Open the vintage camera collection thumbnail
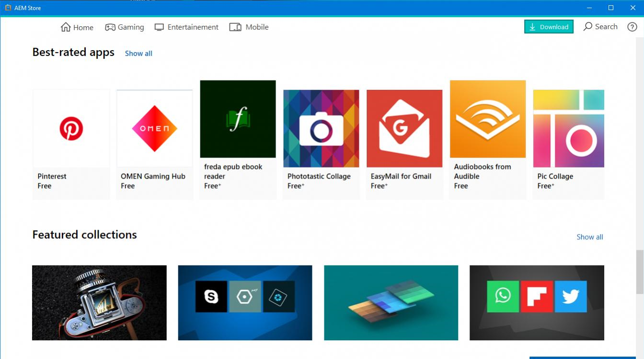 [x=99, y=303]
